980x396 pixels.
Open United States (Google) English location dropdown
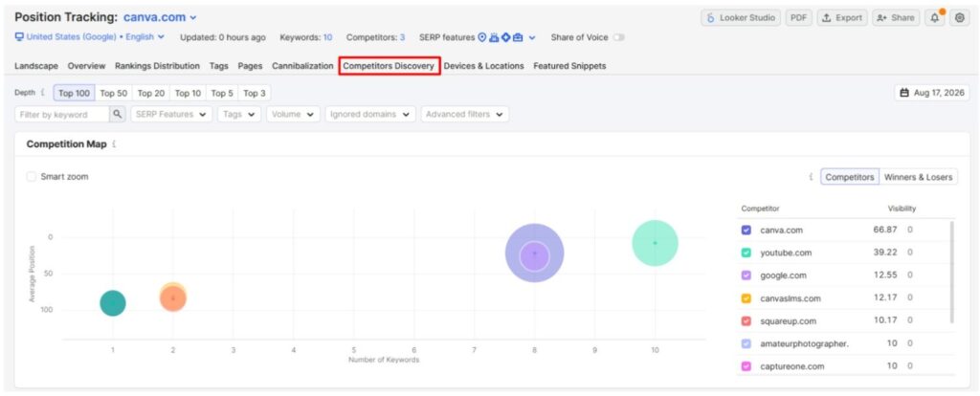89,37
